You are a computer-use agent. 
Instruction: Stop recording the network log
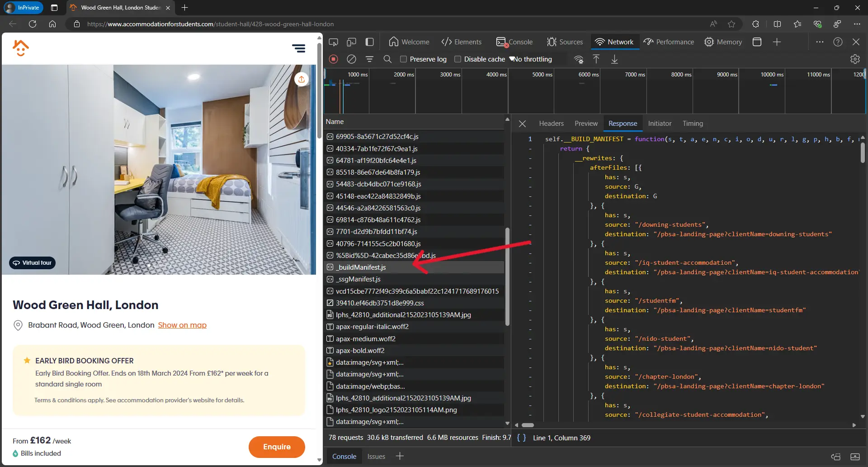(x=334, y=59)
